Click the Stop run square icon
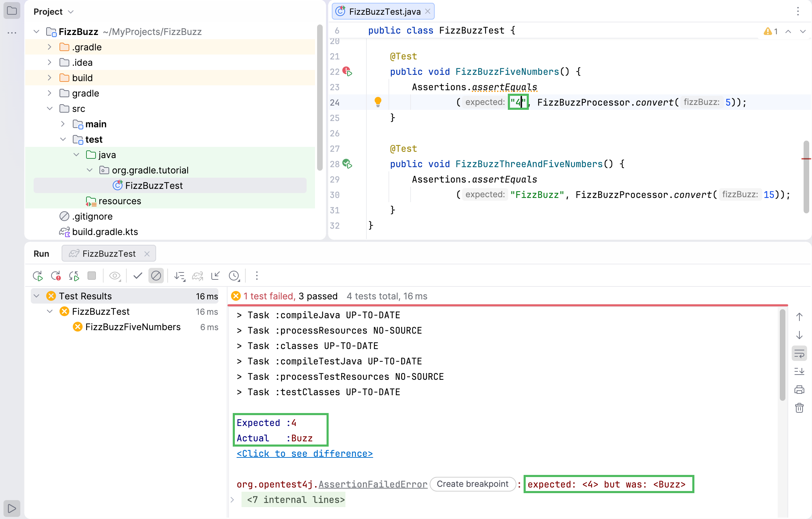This screenshot has width=812, height=519. tap(92, 276)
